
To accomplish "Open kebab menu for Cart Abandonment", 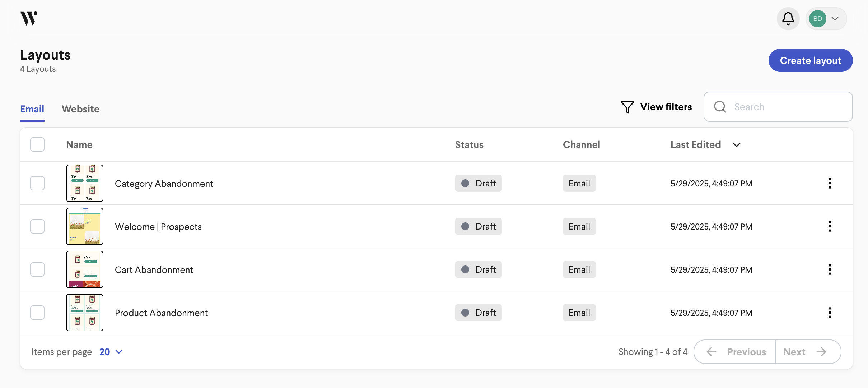I will tap(830, 269).
